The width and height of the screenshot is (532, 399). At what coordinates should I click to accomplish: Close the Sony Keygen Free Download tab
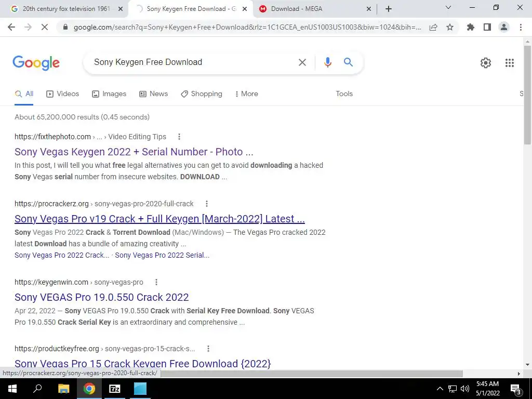click(245, 9)
